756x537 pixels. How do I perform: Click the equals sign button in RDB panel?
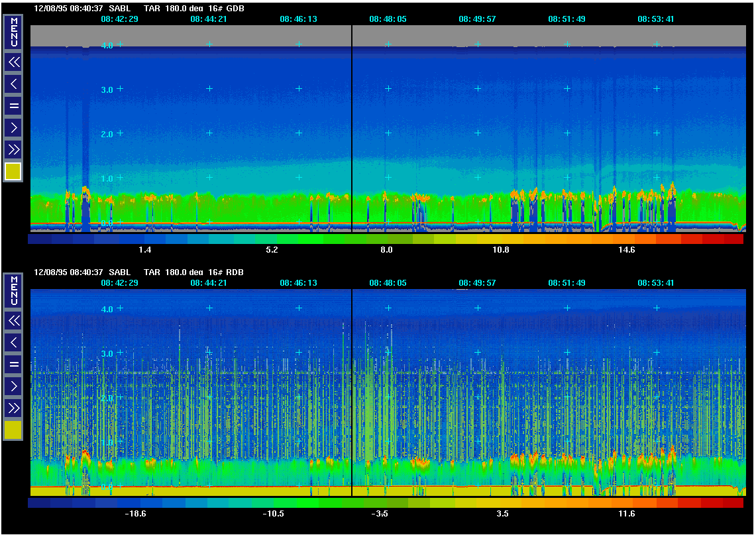13,363
